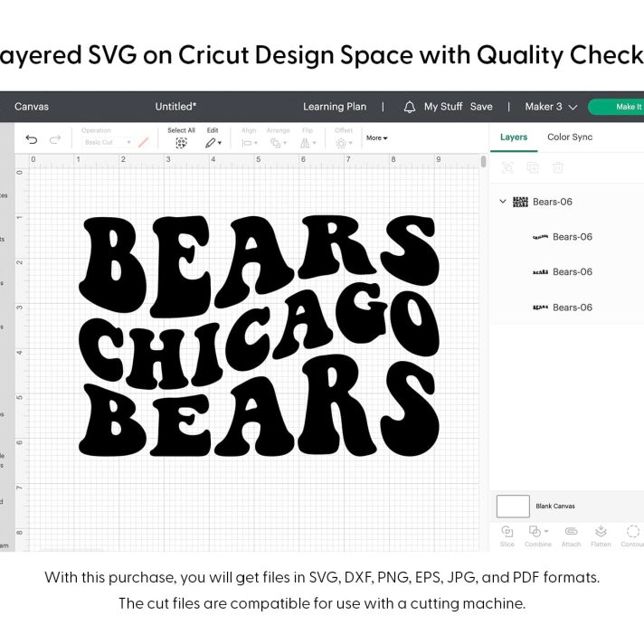Click the Blank Canvas white swatch

[513, 506]
